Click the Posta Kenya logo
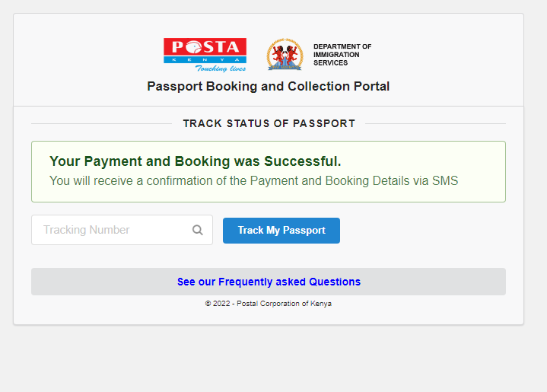The height and width of the screenshot is (392, 547). (205, 53)
